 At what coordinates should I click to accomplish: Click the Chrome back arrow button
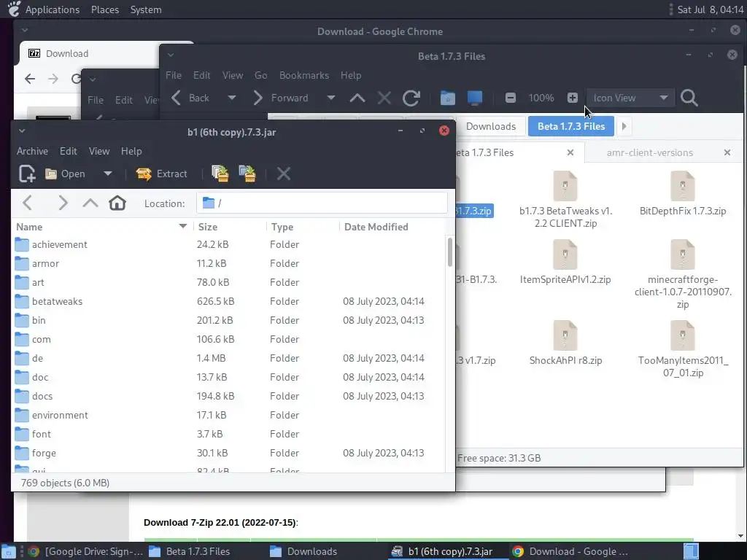[x=30, y=79]
